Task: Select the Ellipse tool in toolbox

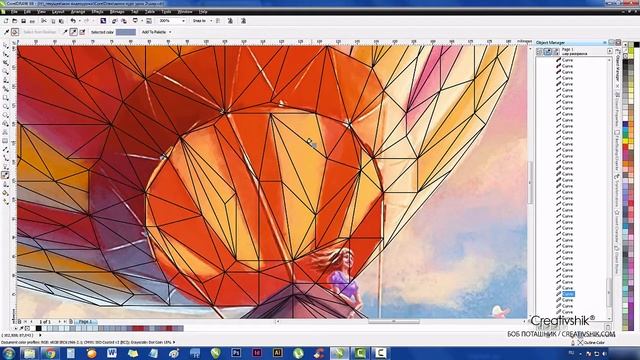Action: (6, 106)
